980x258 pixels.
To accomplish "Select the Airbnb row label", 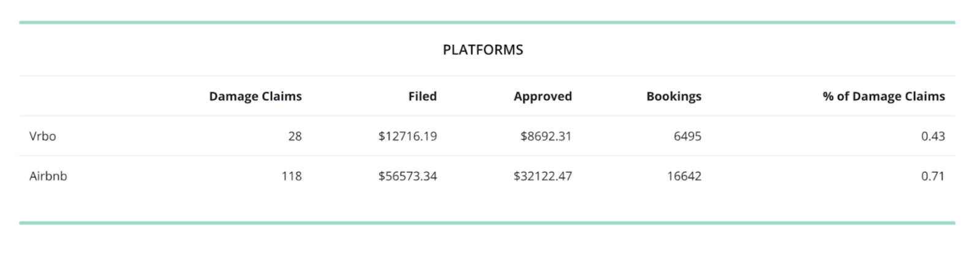I will coord(48,176).
